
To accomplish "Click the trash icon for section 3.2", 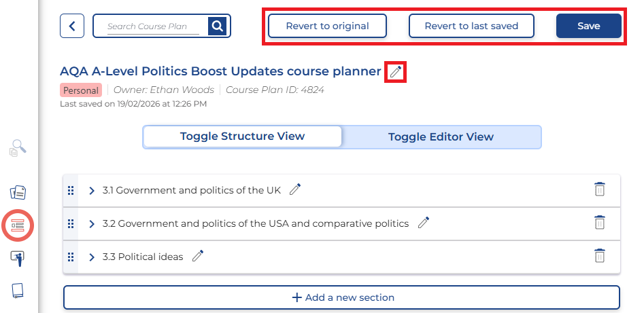I will 599,223.
